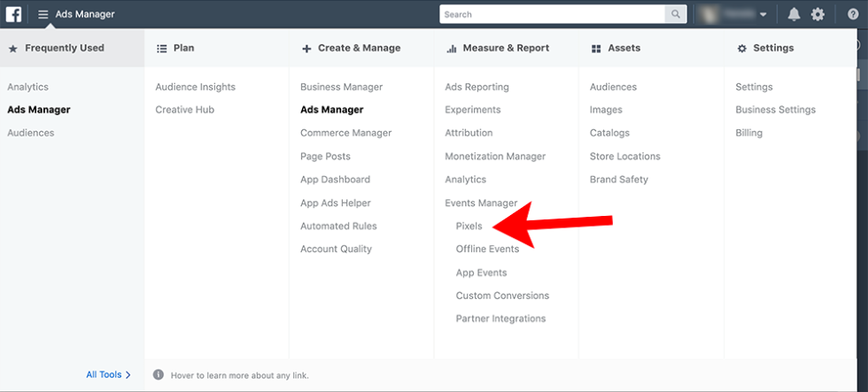Open Store Locations
This screenshot has height=392, width=868.
[x=625, y=156]
